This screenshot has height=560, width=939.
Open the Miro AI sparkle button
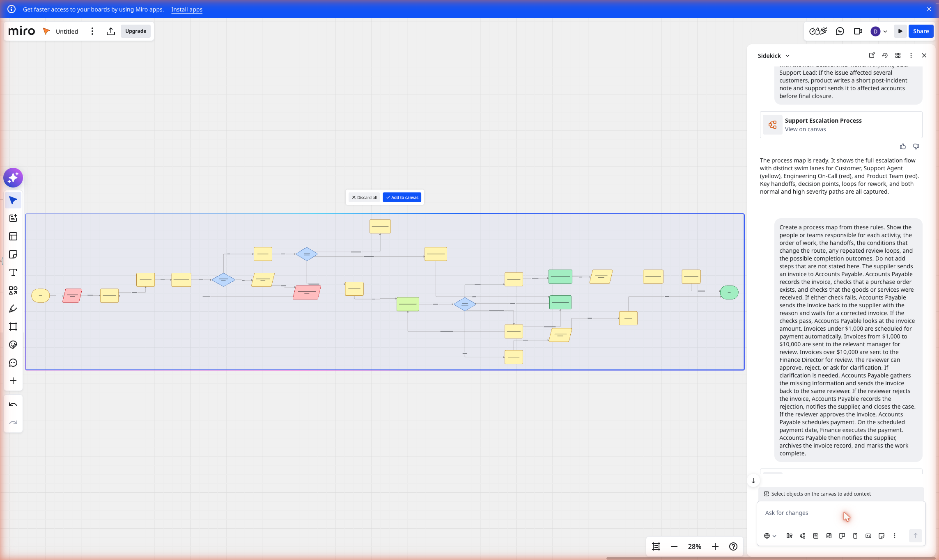[13, 178]
